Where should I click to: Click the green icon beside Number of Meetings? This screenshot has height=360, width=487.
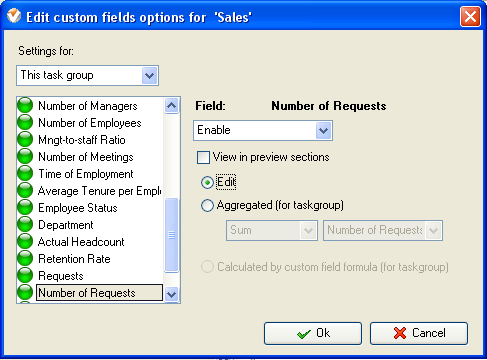pyautogui.click(x=25, y=156)
